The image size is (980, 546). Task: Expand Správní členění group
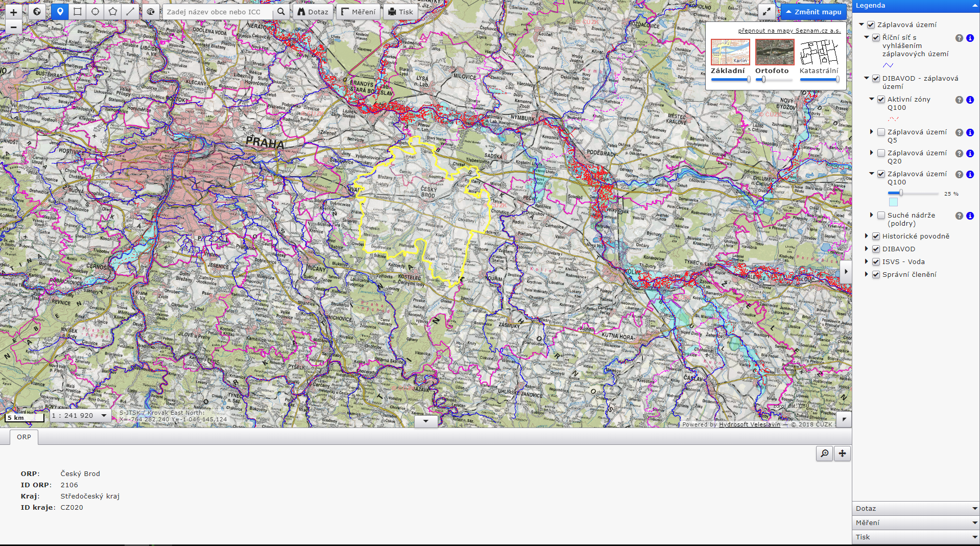click(867, 274)
